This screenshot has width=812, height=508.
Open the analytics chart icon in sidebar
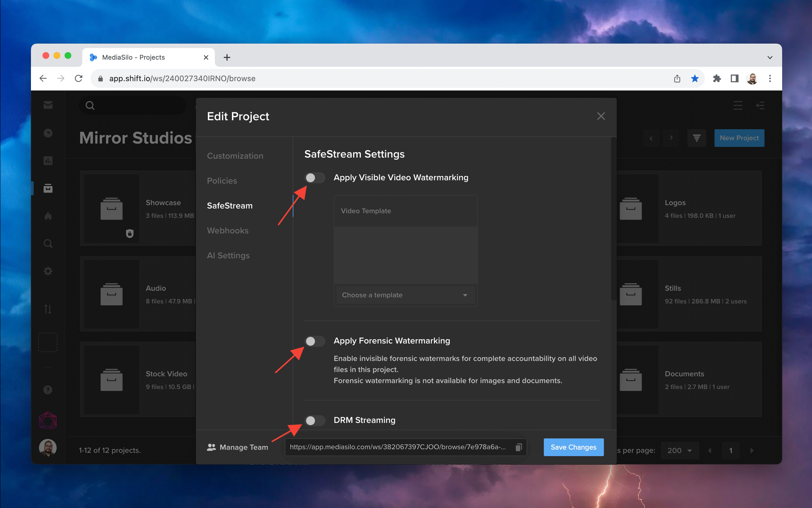point(48,161)
